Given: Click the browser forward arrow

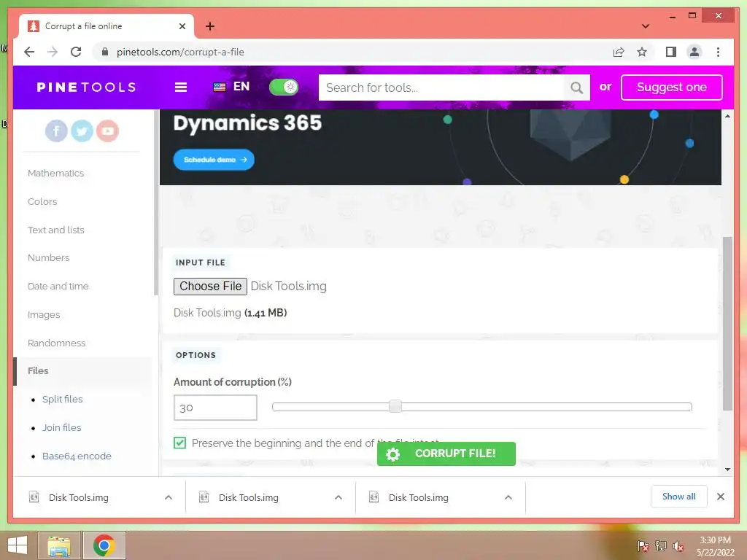Looking at the screenshot, I should tap(53, 52).
